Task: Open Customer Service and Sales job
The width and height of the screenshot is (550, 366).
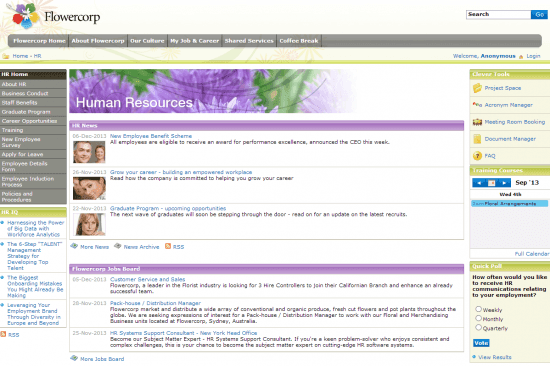Action: (x=148, y=279)
